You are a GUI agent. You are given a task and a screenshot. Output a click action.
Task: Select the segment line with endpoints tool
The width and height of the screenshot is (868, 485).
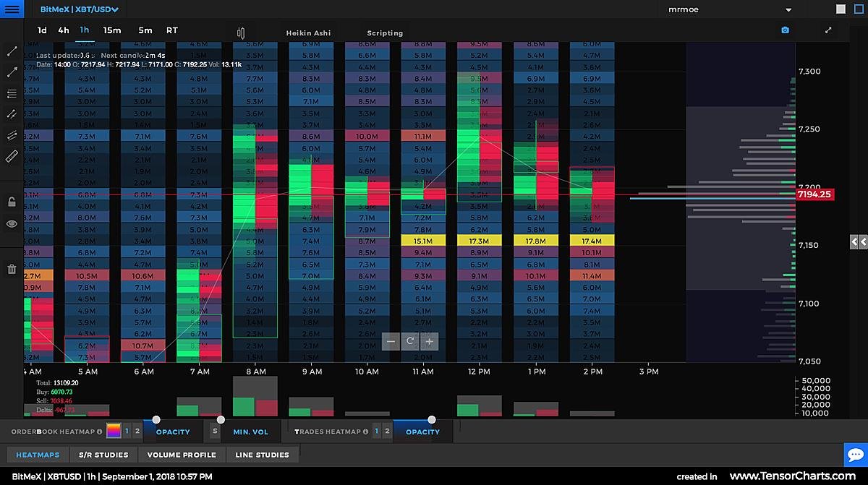pos(12,114)
